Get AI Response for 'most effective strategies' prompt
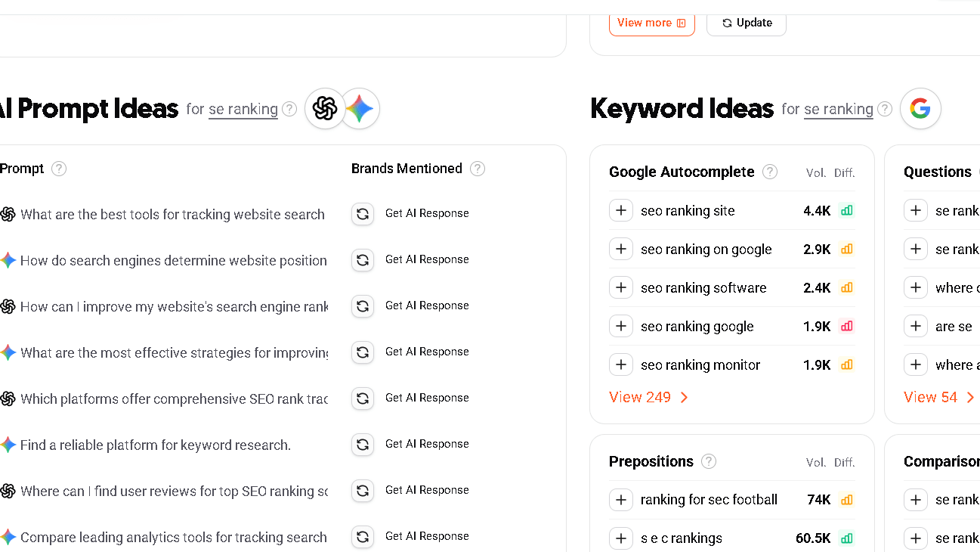 pos(427,352)
